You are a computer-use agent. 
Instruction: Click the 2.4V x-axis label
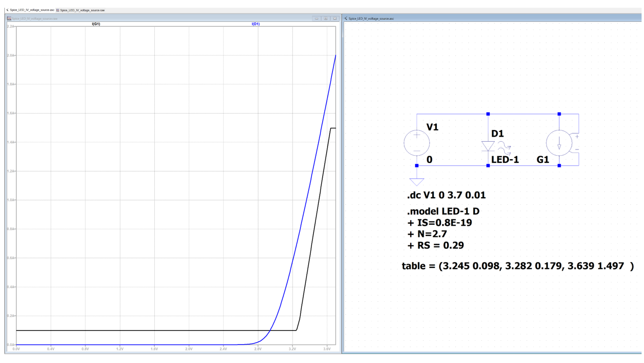click(x=223, y=349)
